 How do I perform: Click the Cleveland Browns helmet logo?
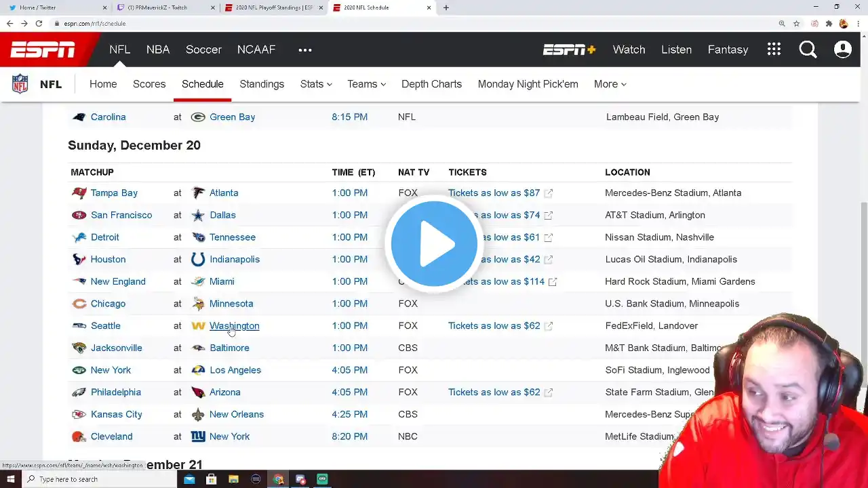[79, 436]
